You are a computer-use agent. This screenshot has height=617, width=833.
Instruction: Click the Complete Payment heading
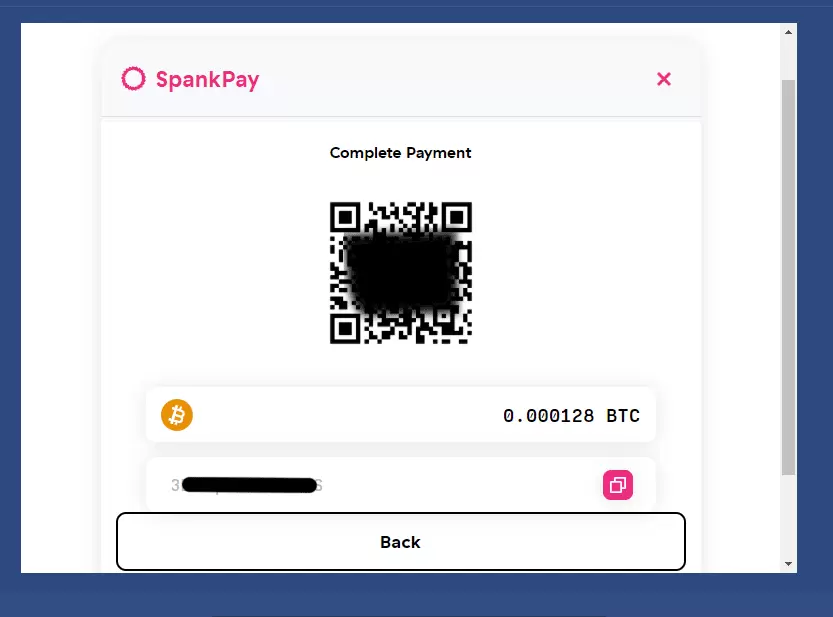click(400, 153)
